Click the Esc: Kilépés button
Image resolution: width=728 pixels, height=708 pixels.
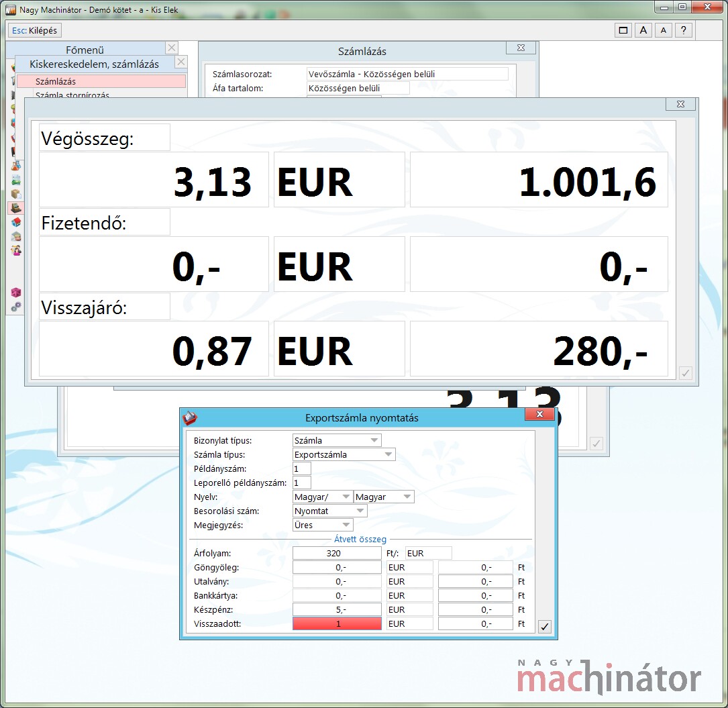[35, 31]
